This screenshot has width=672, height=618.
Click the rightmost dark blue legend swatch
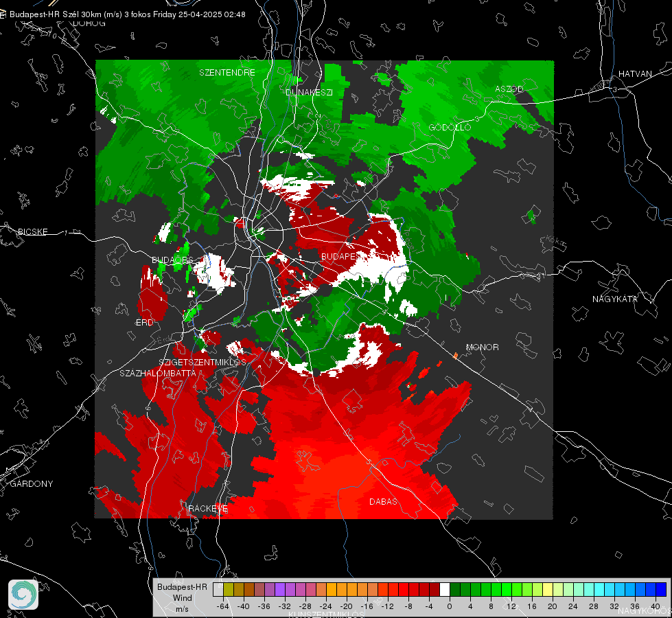661,589
